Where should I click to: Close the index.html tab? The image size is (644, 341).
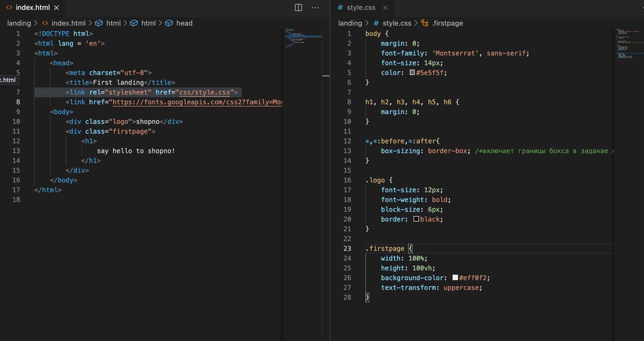[56, 8]
